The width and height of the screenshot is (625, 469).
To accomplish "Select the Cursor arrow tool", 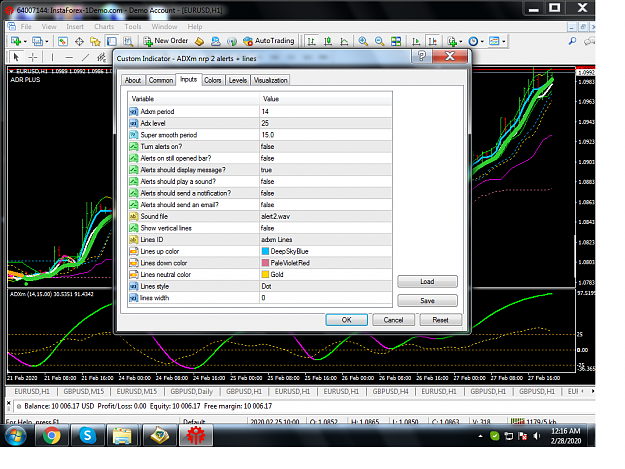I will [x=16, y=57].
